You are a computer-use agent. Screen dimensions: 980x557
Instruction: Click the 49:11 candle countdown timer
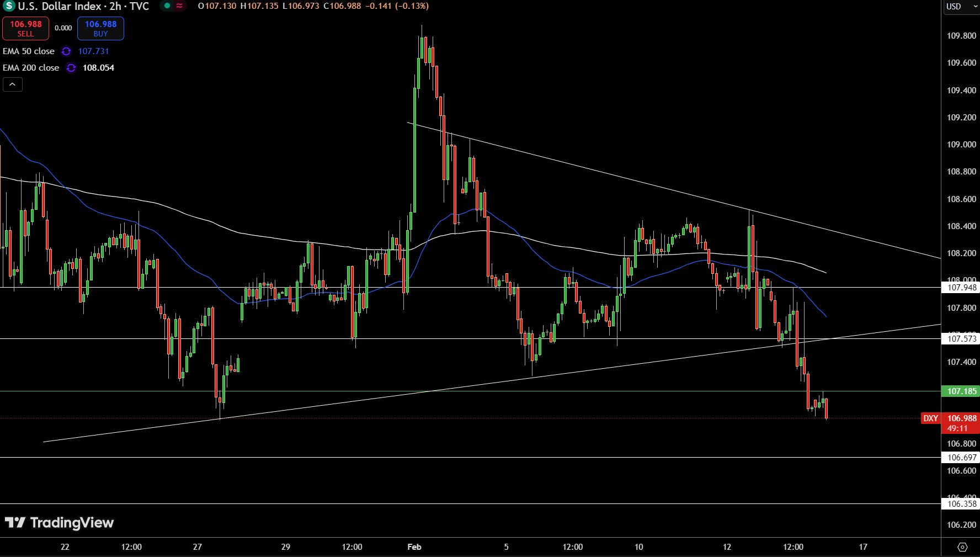[x=957, y=428]
